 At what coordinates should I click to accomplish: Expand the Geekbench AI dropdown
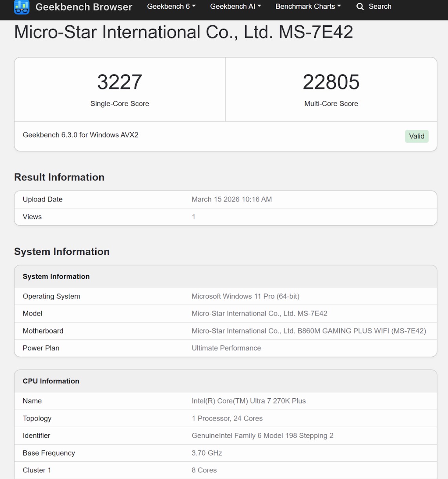(235, 7)
